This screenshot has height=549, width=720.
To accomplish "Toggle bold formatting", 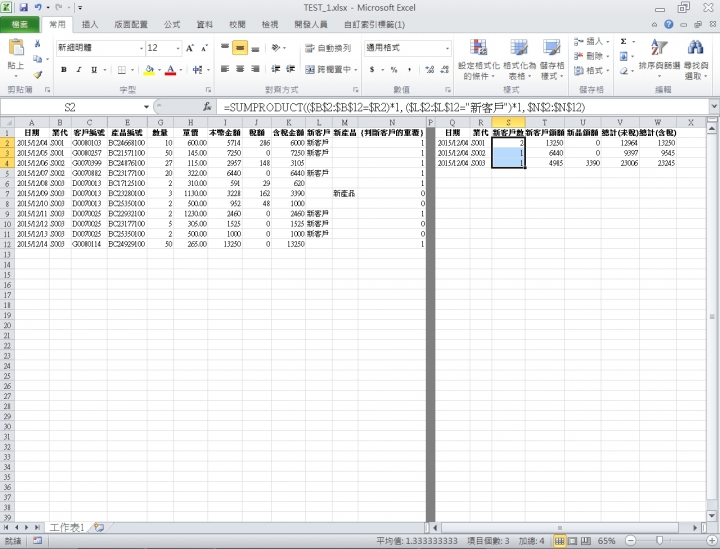I will tap(64, 70).
